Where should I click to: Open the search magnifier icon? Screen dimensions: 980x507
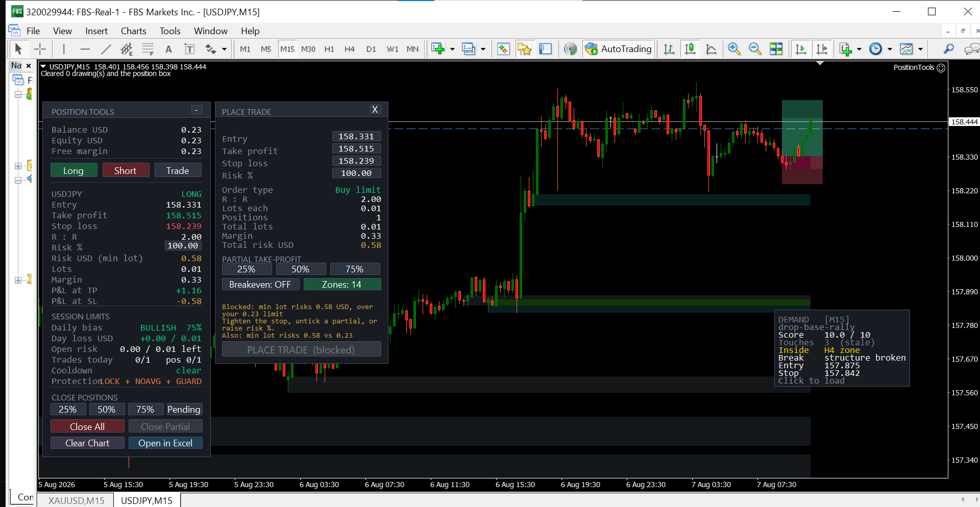(948, 49)
